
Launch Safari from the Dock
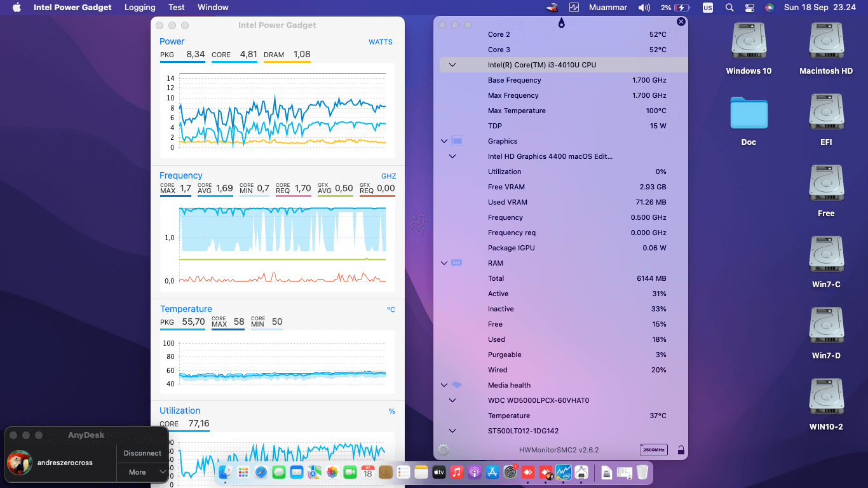coord(261,472)
